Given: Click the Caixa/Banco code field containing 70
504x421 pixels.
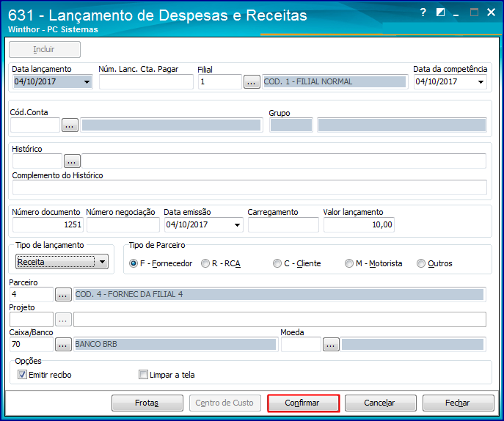Looking at the screenshot, I should click(x=32, y=345).
